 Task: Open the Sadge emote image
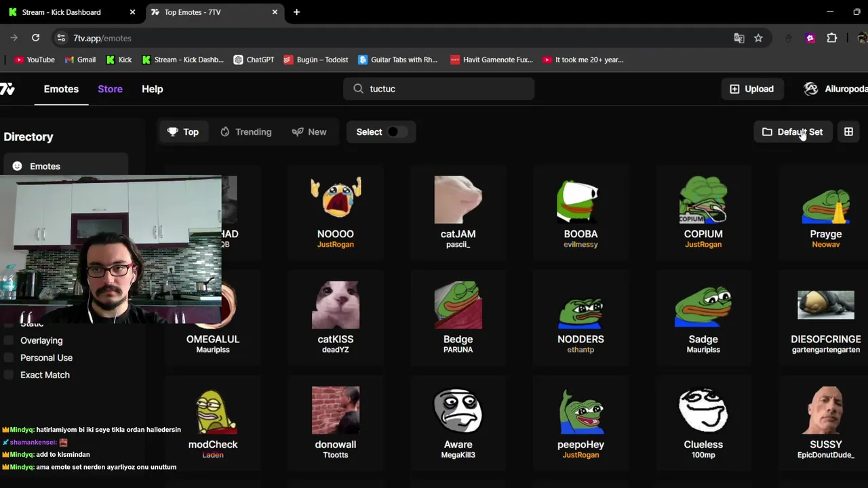tap(703, 305)
